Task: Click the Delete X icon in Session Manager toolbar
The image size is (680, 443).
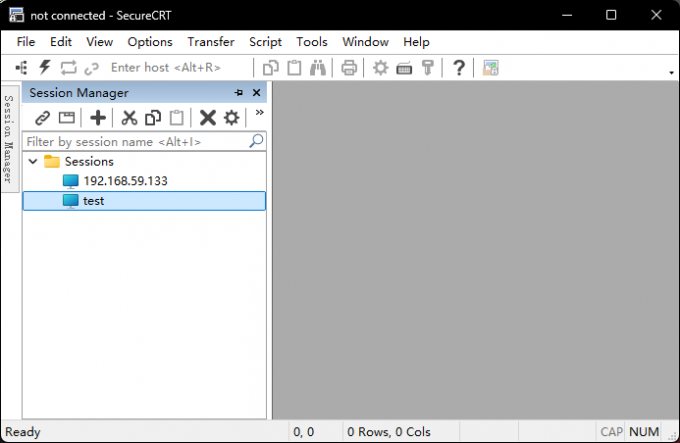Action: pyautogui.click(x=208, y=117)
